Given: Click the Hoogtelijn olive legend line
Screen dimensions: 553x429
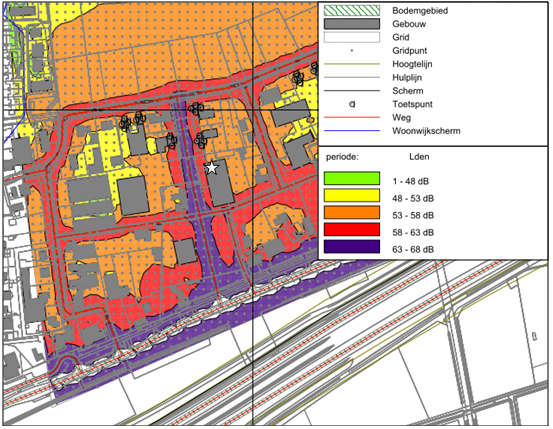Looking at the screenshot, I should point(352,64).
